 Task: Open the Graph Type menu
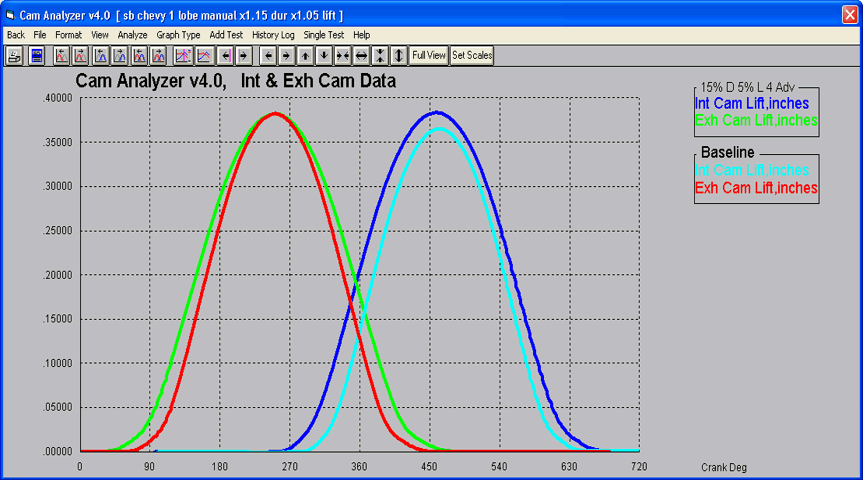point(178,35)
